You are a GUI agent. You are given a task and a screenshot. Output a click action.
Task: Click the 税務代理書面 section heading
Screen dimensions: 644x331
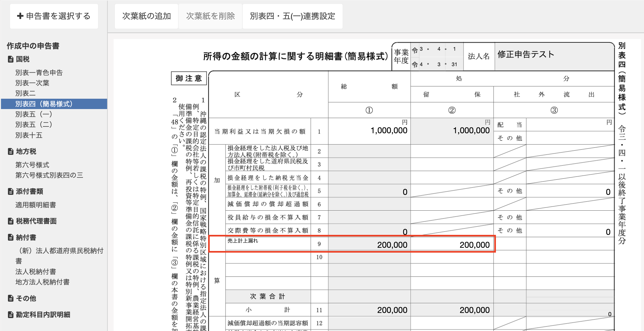tap(36, 221)
